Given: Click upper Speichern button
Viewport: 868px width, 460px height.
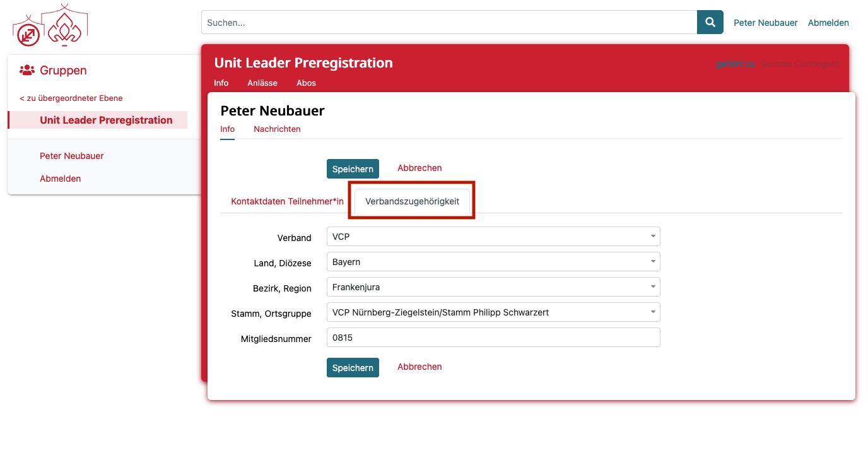Looking at the screenshot, I should [353, 169].
